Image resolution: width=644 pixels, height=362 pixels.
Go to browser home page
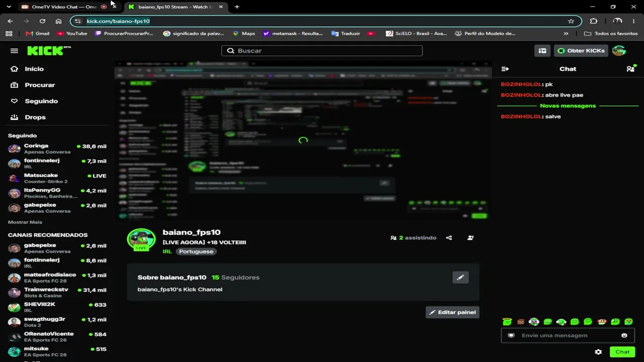pos(58,21)
